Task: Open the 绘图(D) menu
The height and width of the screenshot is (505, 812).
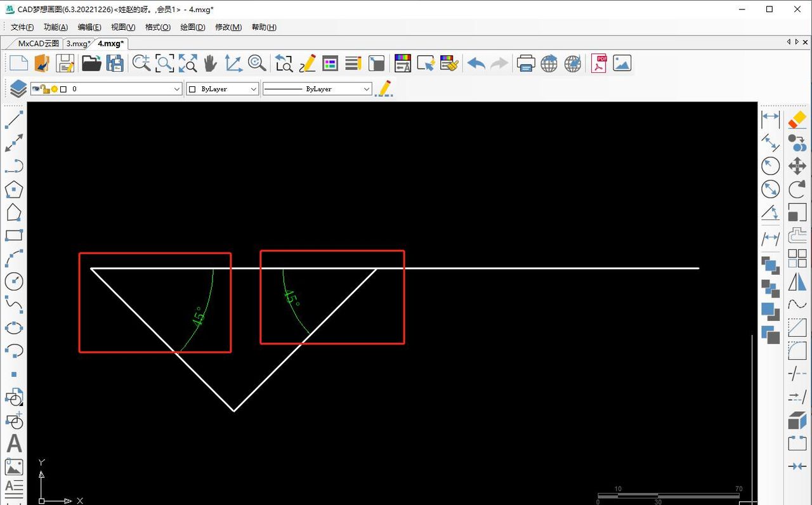Action: pyautogui.click(x=193, y=27)
